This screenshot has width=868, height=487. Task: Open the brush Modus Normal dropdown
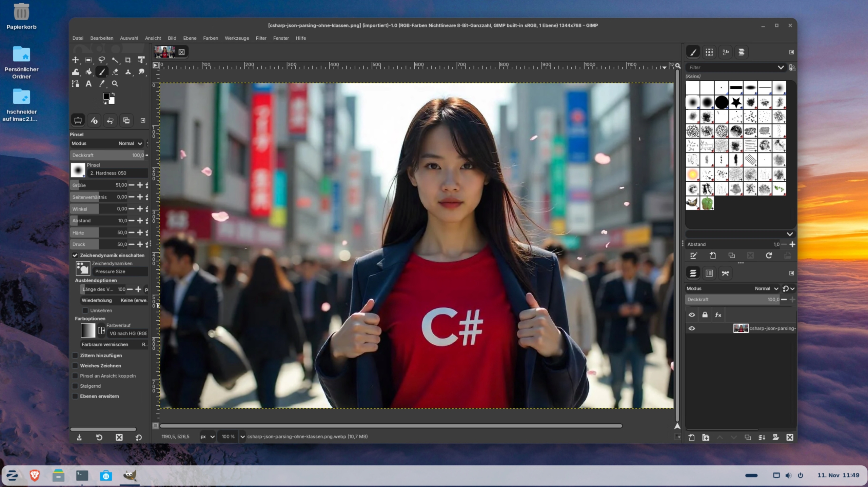[130, 143]
